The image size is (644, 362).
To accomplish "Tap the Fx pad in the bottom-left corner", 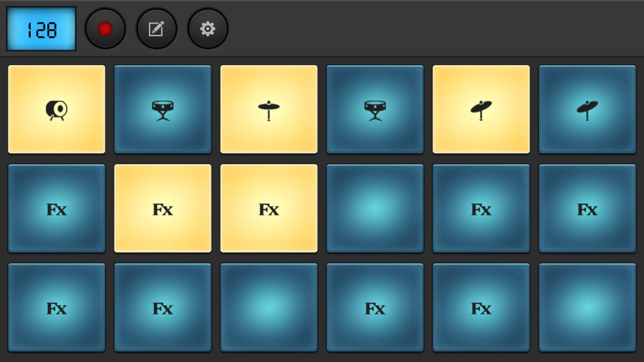I will coord(56,307).
